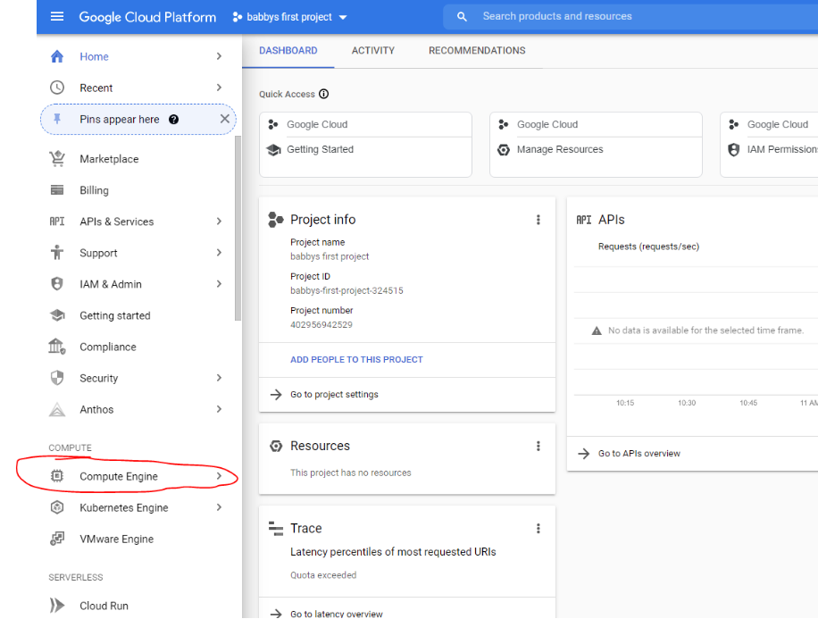Click the Resources card hexagon icon
The image size is (818, 644).
pos(276,447)
